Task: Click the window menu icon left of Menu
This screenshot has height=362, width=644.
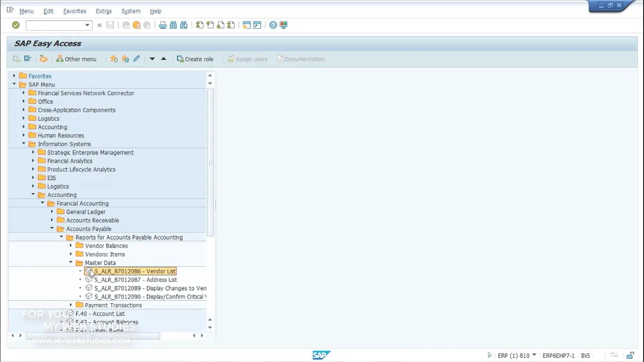Action: (10, 10)
